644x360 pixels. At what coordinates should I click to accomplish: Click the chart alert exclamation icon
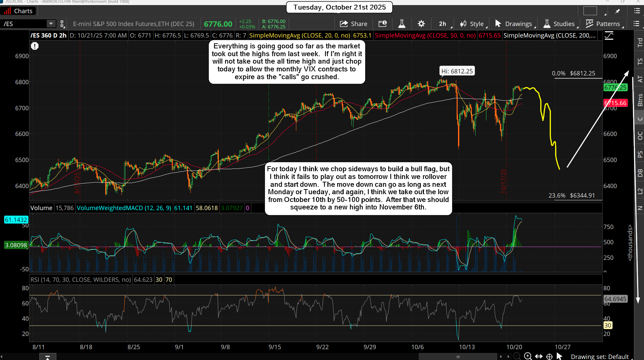[x=34, y=46]
